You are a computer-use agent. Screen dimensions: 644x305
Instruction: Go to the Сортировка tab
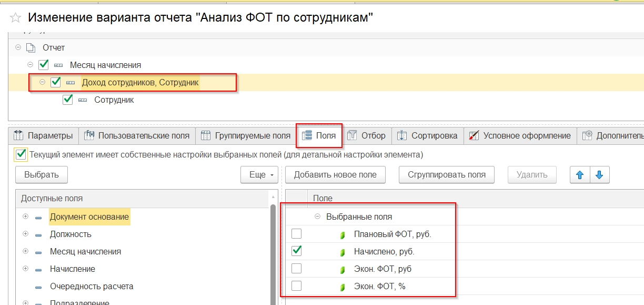click(x=428, y=135)
